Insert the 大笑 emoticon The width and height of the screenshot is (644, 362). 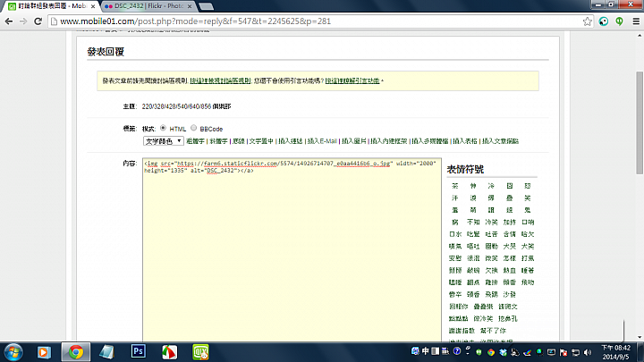pyautogui.click(x=528, y=247)
